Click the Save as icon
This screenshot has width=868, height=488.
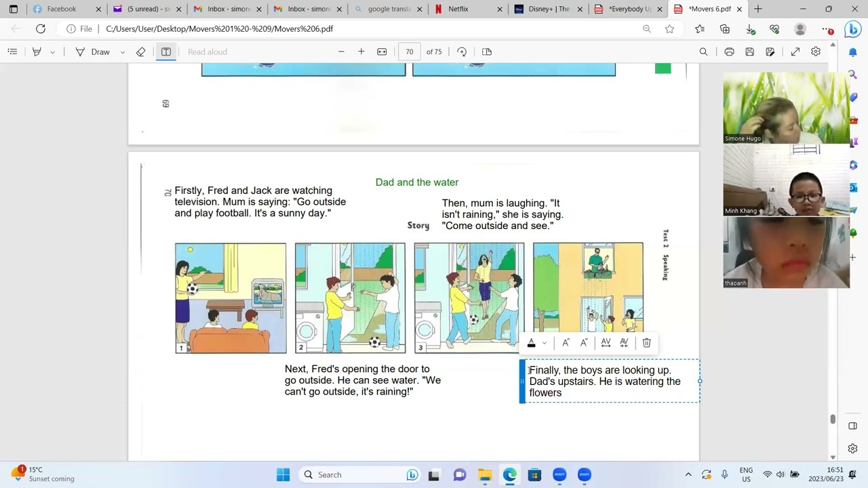click(770, 52)
